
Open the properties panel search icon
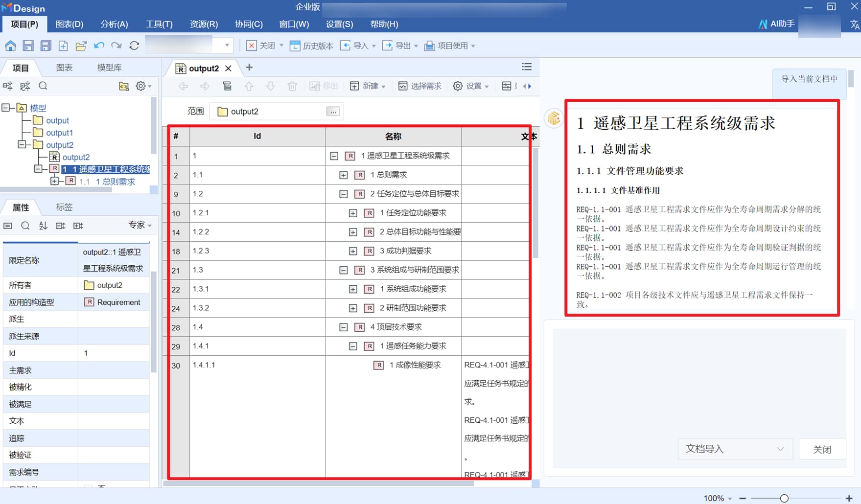25,226
